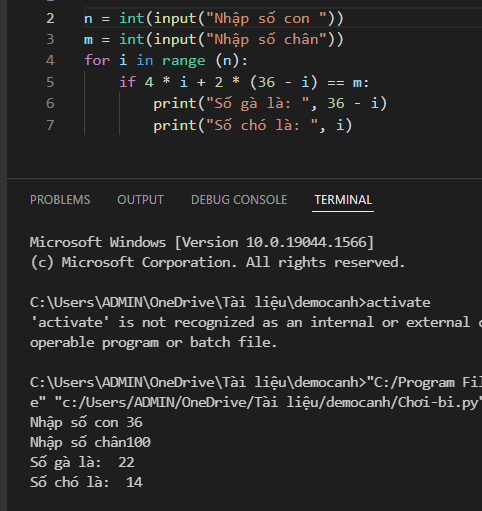
Task: Click terminal prompt line ending with activate
Action: 230,303
